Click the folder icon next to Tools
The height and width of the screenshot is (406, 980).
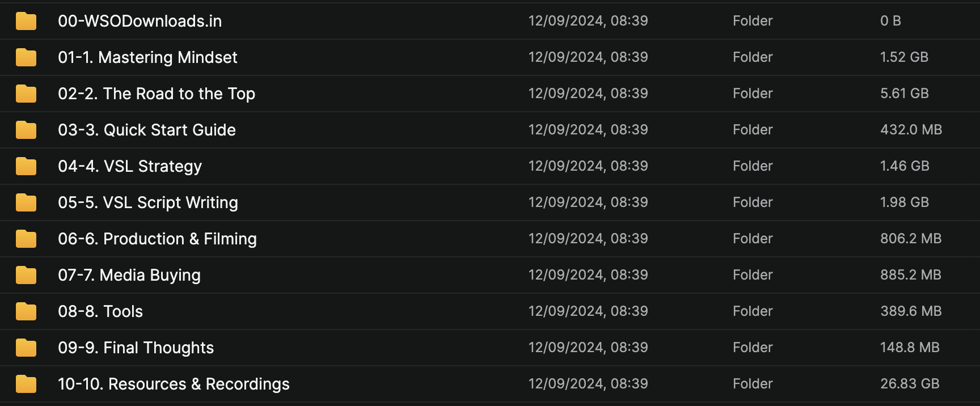26,311
